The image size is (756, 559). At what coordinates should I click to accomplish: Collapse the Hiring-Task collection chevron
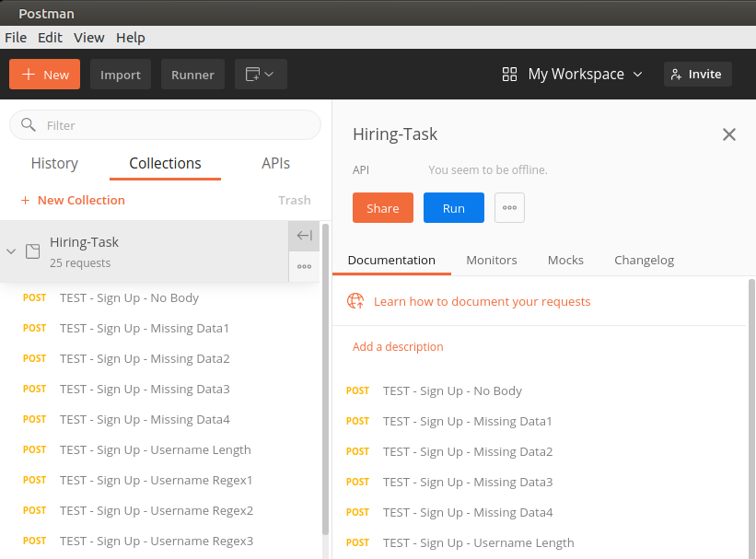[x=11, y=251]
